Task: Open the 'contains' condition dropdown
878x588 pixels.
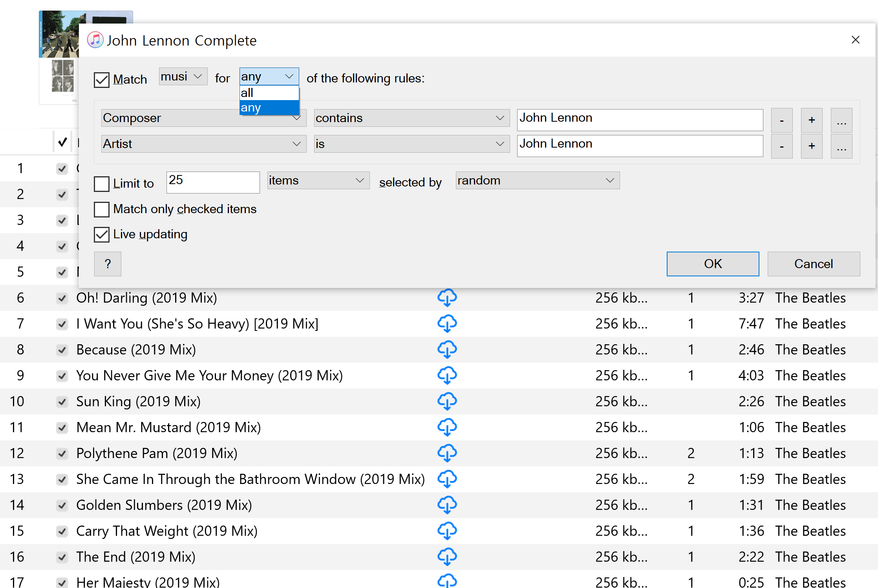Action: tap(412, 118)
